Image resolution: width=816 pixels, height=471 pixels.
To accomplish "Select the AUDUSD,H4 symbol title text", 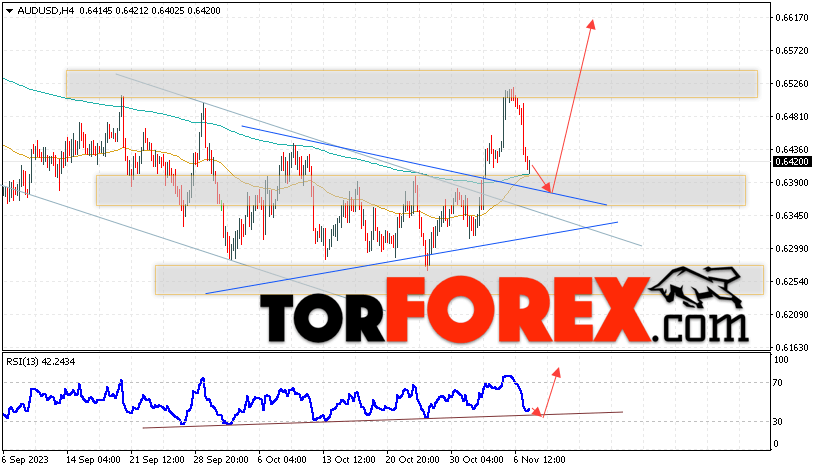I will (46, 10).
